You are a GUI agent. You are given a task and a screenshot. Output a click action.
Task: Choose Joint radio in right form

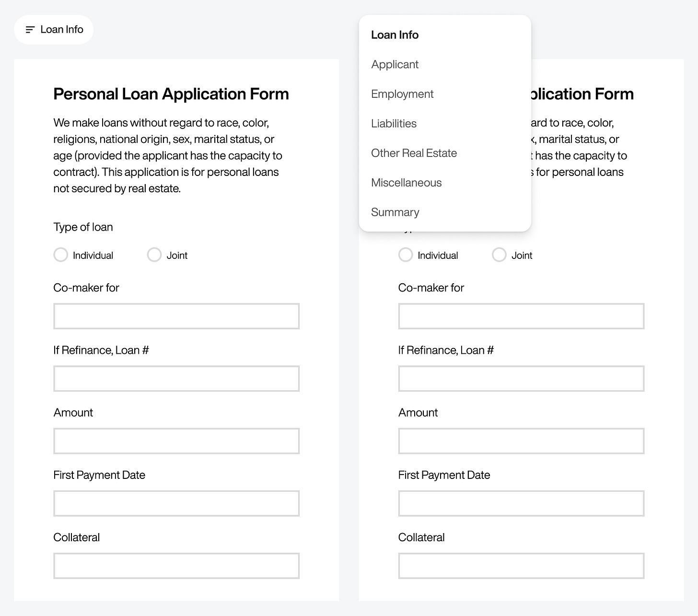[x=499, y=255]
